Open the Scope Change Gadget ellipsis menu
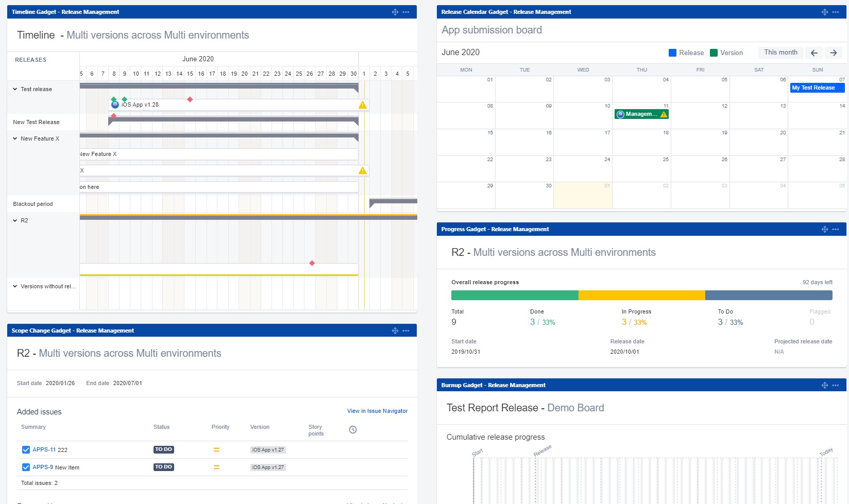This screenshot has height=504, width=849. (x=406, y=331)
